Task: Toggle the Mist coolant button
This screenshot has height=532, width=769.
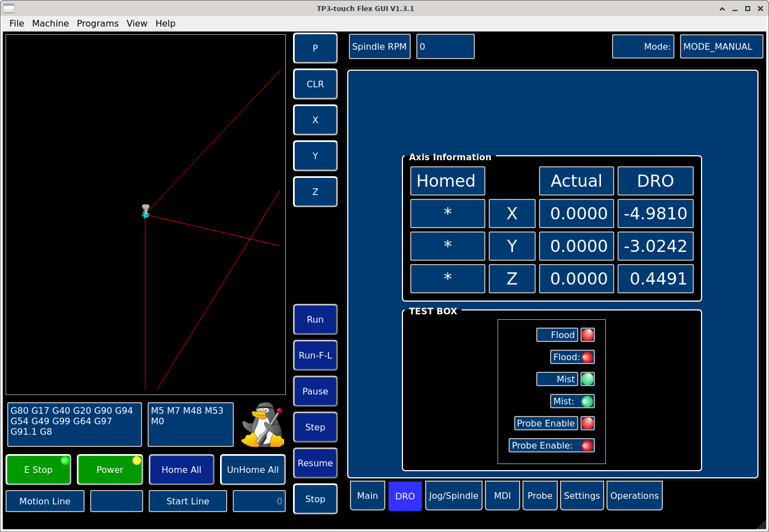Action: coord(557,379)
